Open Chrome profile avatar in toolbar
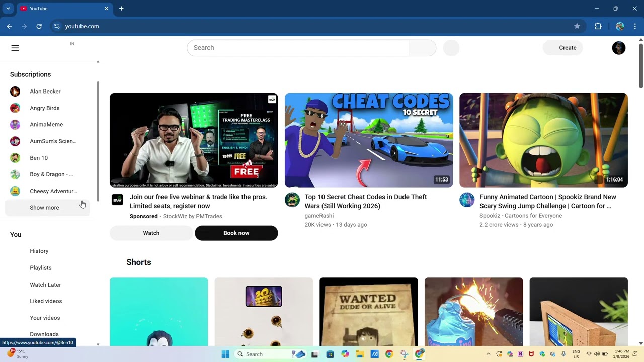The height and width of the screenshot is (362, 644). pyautogui.click(x=620, y=26)
